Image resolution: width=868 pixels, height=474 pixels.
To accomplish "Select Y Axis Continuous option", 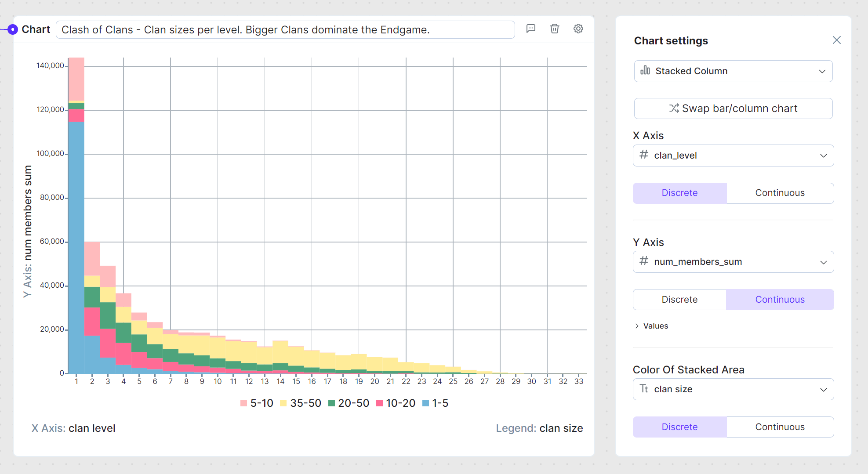I will point(780,300).
